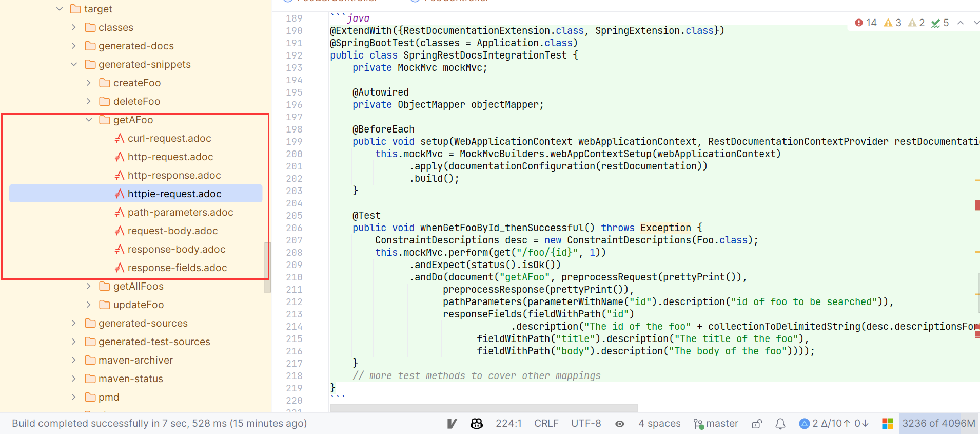Select the maven-archiver folder name
The image size is (980, 434).
click(135, 360)
